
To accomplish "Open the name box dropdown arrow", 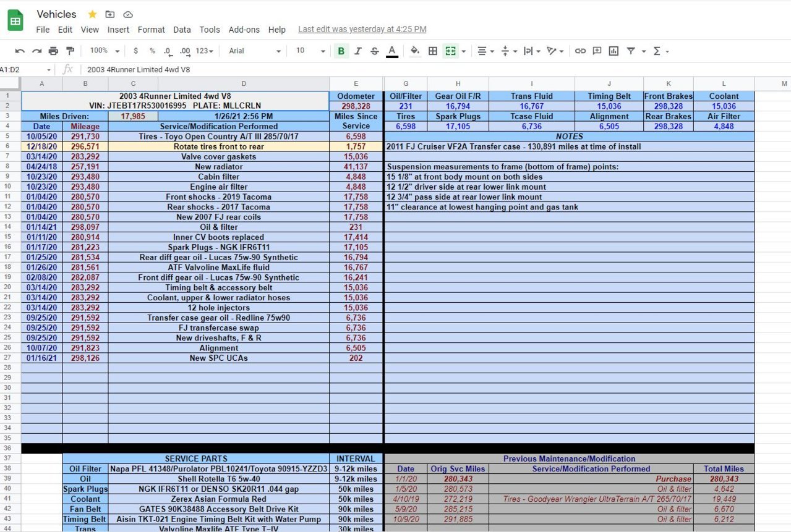I will coord(49,70).
